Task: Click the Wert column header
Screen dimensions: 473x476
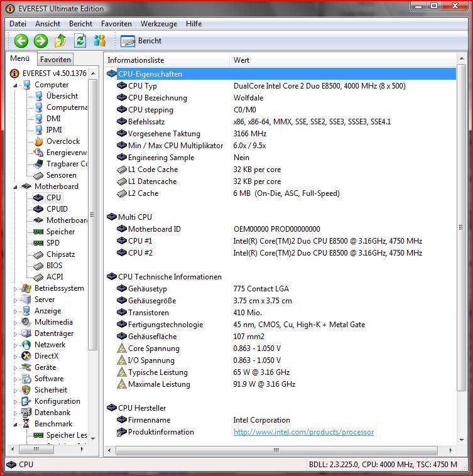Action: (343, 60)
